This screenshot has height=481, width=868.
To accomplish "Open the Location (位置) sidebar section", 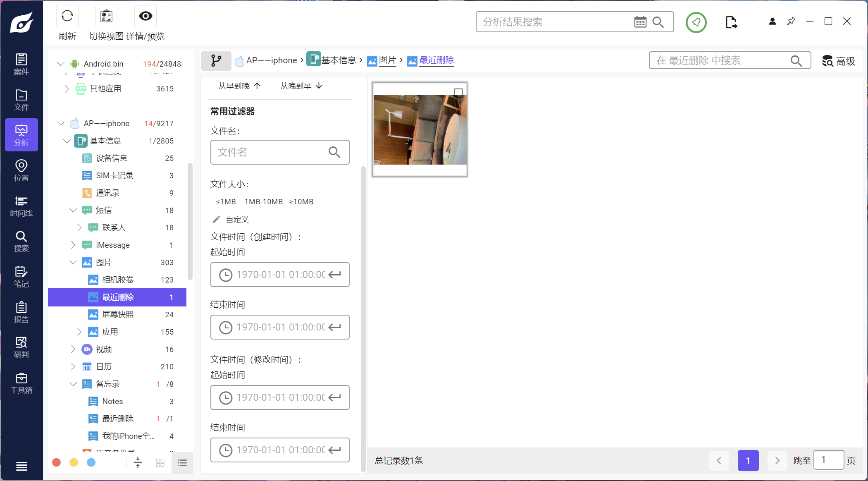I will pos(21,170).
